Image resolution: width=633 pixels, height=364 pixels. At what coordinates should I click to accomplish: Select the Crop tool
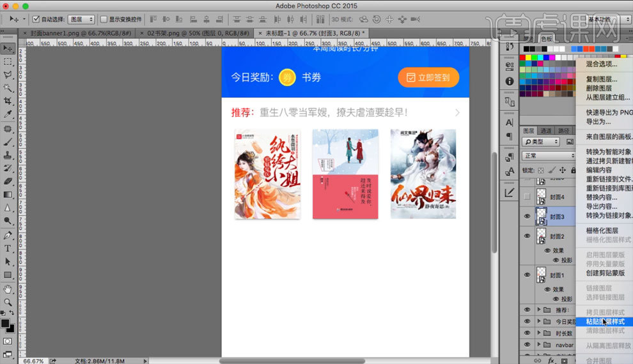click(x=8, y=101)
